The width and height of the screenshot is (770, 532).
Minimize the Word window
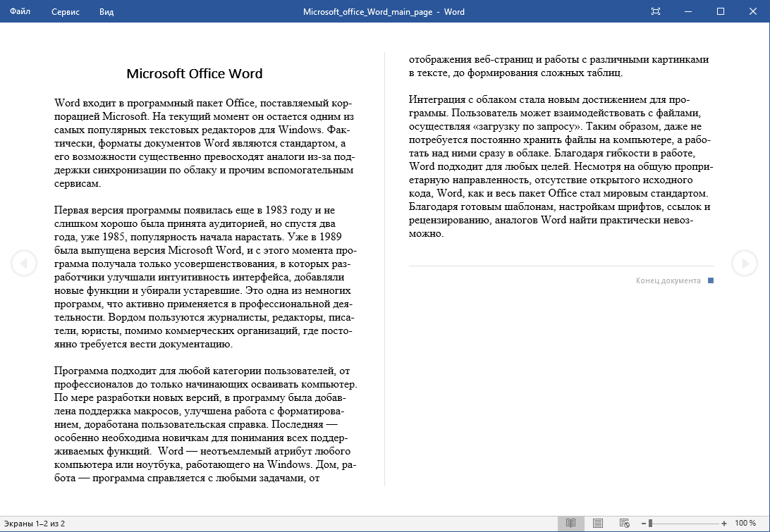688,11
